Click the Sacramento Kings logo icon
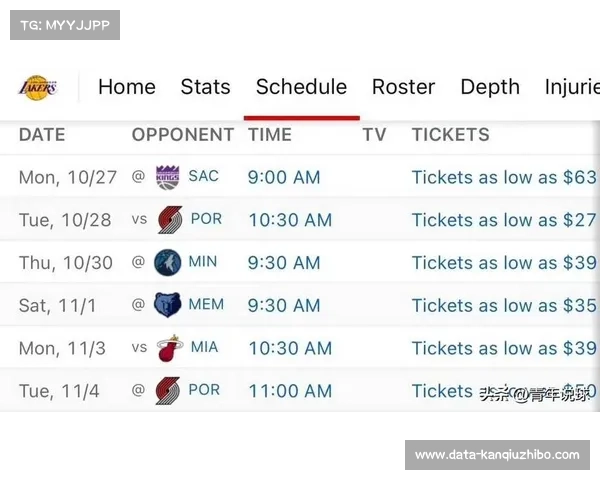This screenshot has height=480, width=600. [x=167, y=177]
